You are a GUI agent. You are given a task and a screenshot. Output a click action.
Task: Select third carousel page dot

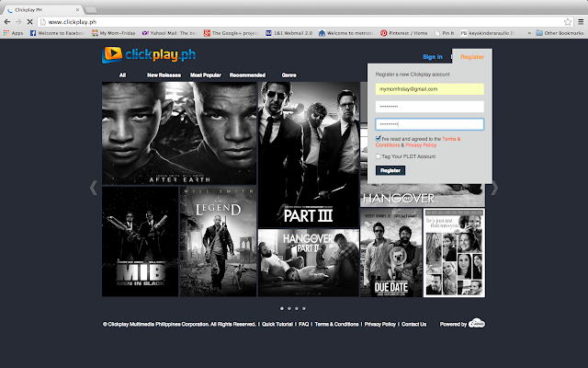pyautogui.click(x=297, y=309)
